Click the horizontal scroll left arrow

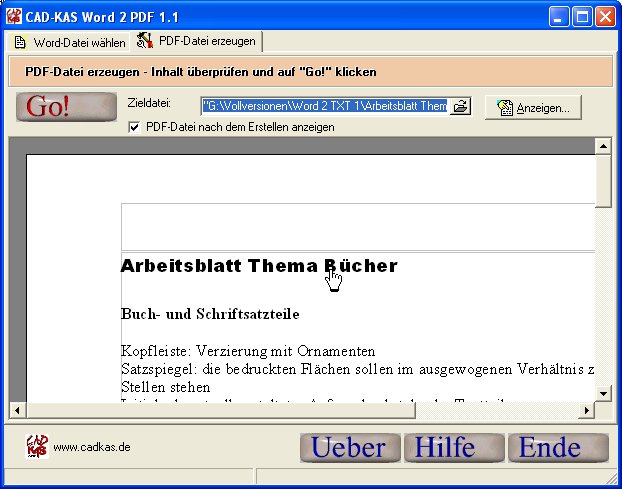[17, 410]
